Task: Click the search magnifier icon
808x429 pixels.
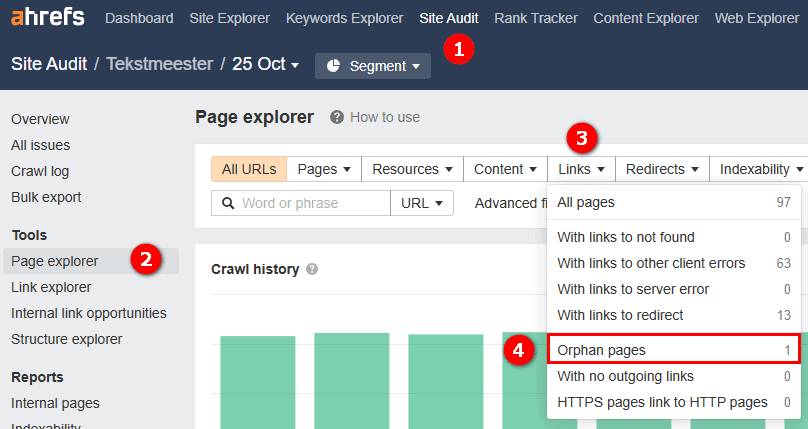Action: (228, 203)
